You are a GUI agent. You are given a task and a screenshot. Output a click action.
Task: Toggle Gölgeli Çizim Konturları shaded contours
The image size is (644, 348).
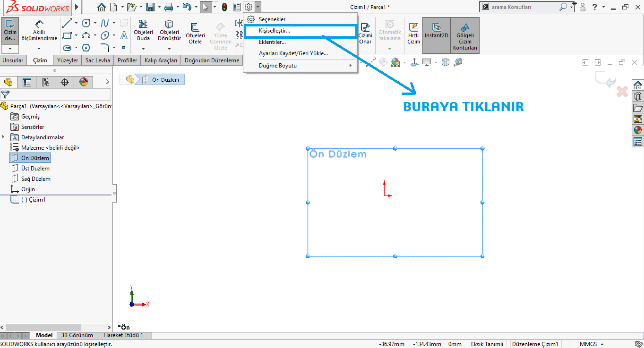pyautogui.click(x=465, y=35)
